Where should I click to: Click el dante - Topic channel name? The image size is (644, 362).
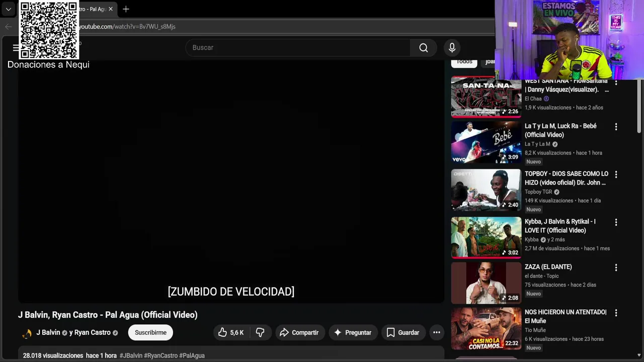[x=542, y=276]
